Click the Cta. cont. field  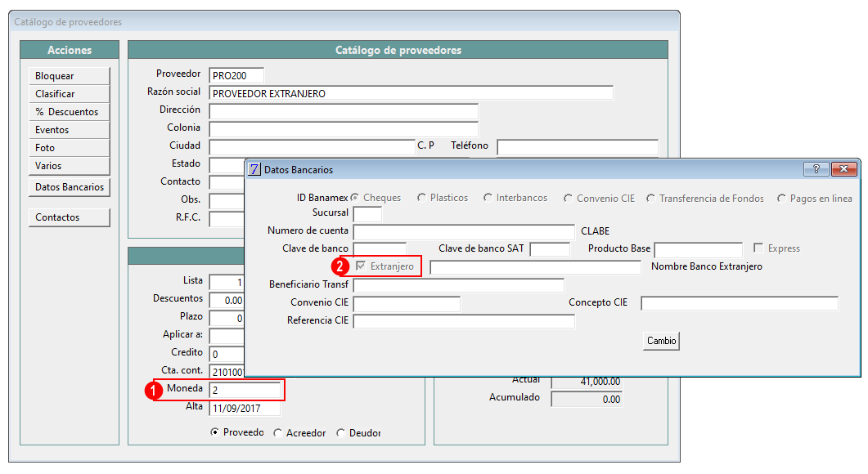227,372
